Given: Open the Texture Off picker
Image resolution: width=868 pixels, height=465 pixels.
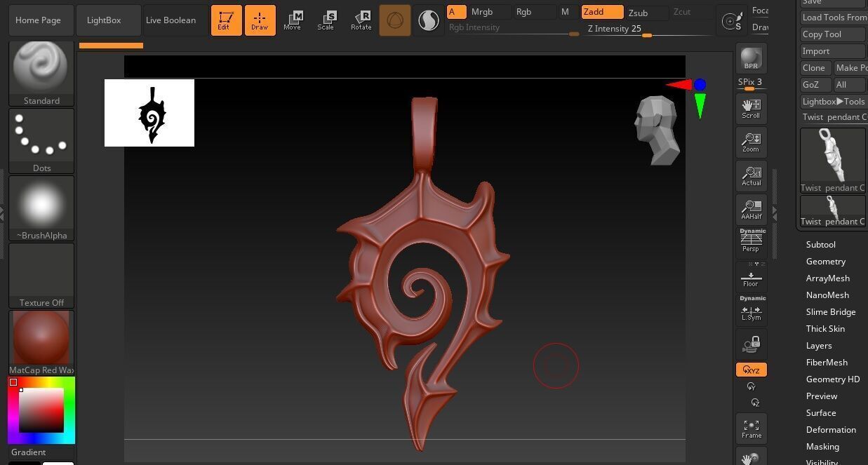Looking at the screenshot, I should 41,276.
